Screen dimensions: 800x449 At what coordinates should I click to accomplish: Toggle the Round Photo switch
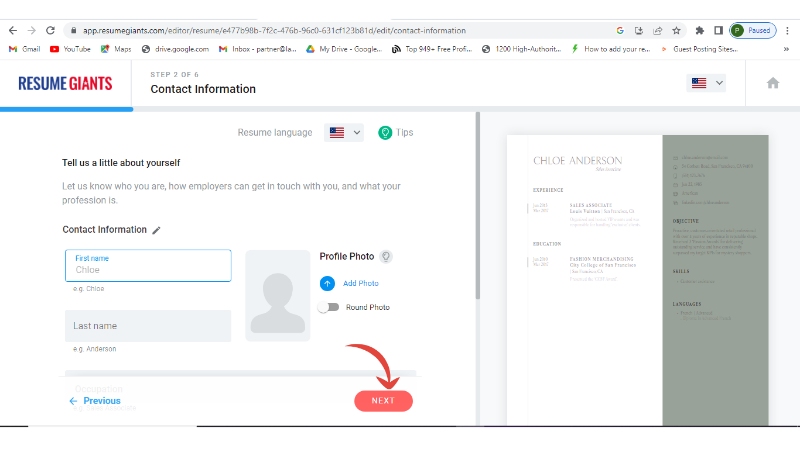(x=328, y=307)
